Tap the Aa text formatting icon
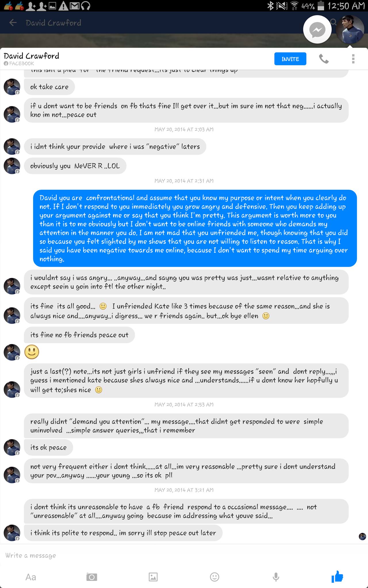 31,577
